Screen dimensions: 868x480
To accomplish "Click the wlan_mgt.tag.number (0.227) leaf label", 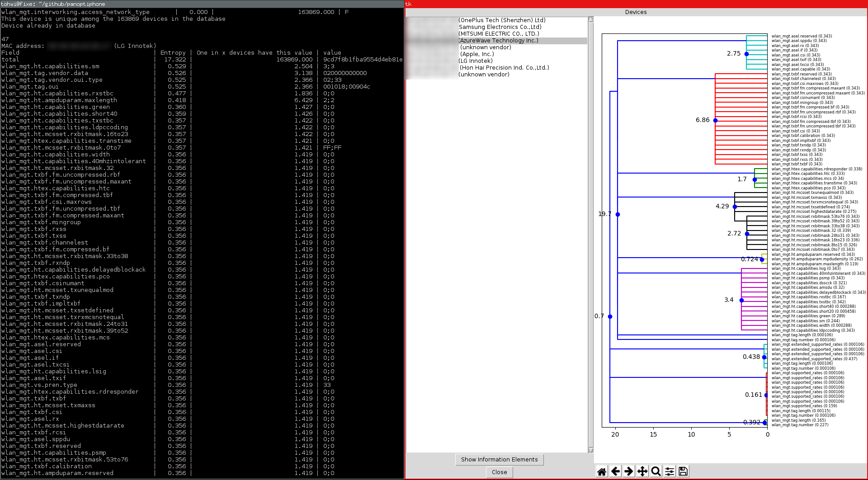I will [800, 425].
